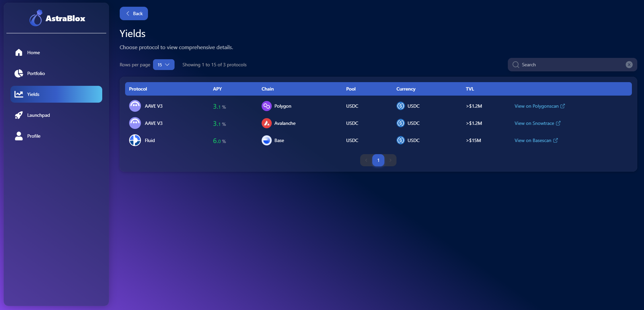The height and width of the screenshot is (310, 644).
Task: Click the Polygon chain icon
Action: click(267, 106)
